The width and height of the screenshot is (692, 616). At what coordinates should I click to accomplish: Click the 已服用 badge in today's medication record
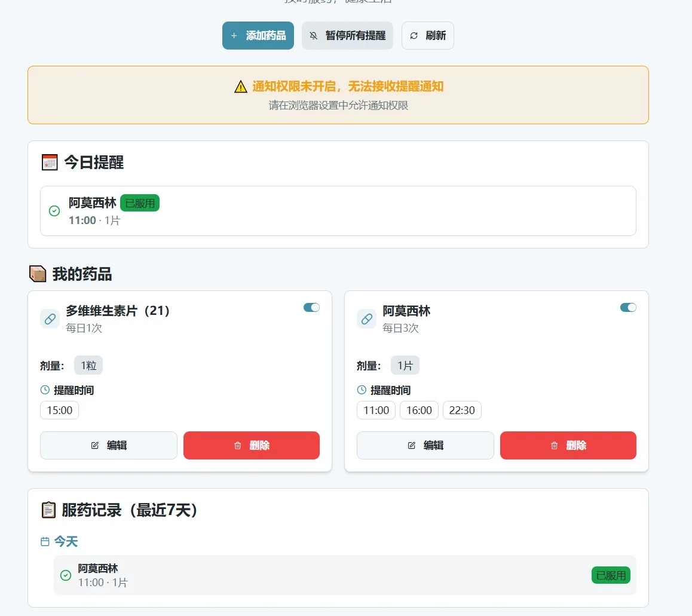(611, 575)
